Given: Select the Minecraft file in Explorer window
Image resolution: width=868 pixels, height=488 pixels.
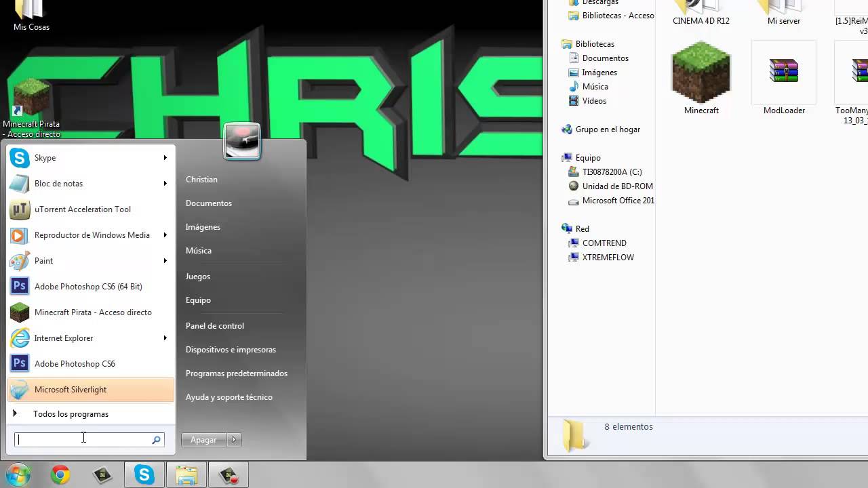Looking at the screenshot, I should 701,78.
